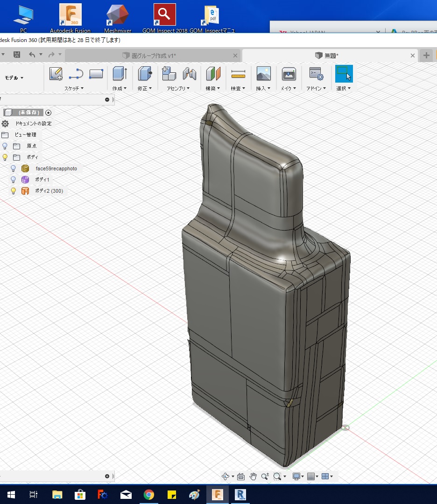The width and height of the screenshot is (437, 504).
Task: Click the Look At camera icon
Action: click(x=241, y=476)
